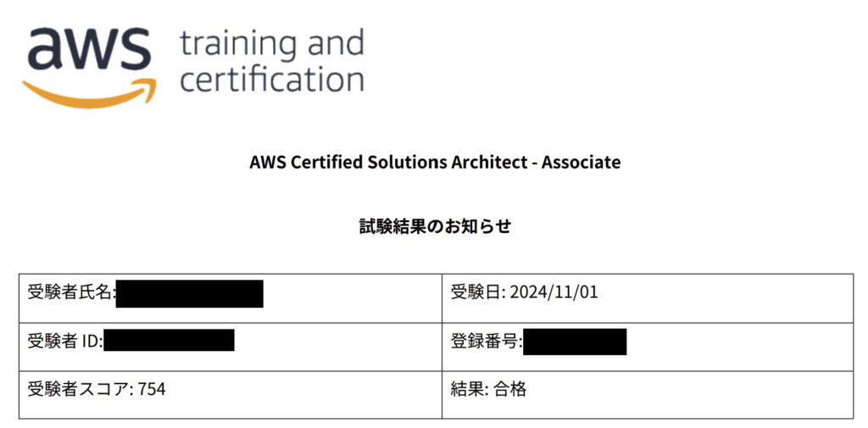Click the 受験者スコア label
868x428 pixels.
pos(80,389)
